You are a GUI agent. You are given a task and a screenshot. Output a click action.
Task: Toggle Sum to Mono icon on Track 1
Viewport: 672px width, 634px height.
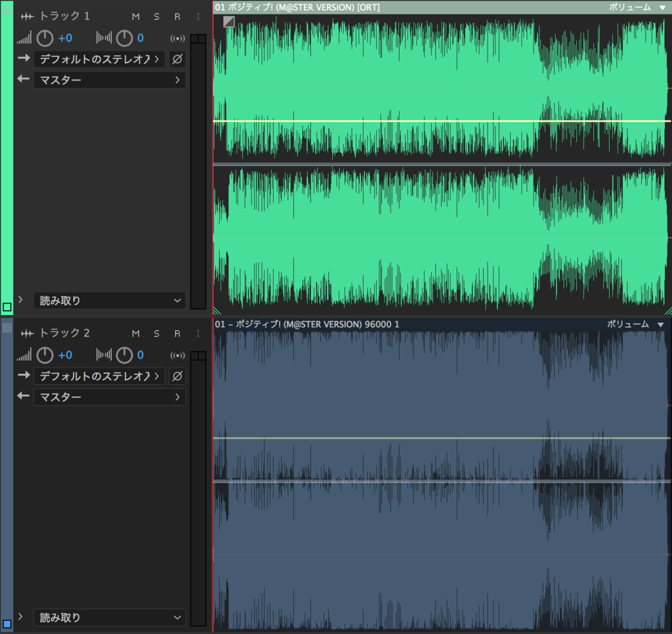[x=177, y=38]
